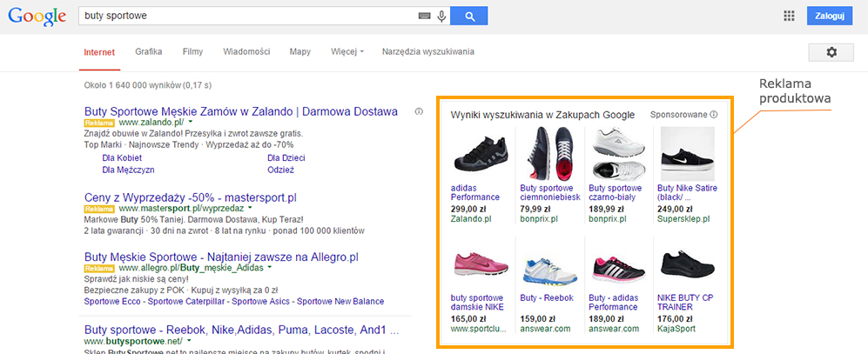
Task: Click the NIKE BUTY CP TRAINER image
Action: pos(687,264)
